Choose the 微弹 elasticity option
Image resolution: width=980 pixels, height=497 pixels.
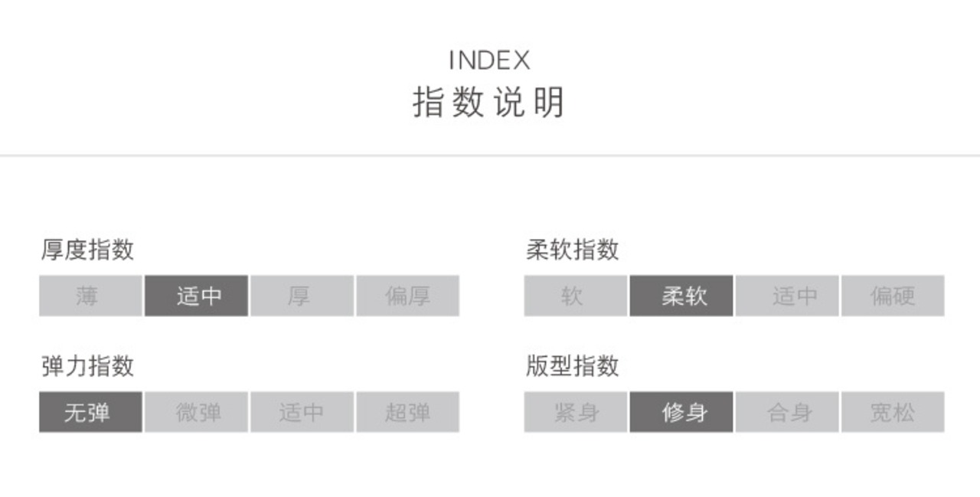[x=196, y=412]
